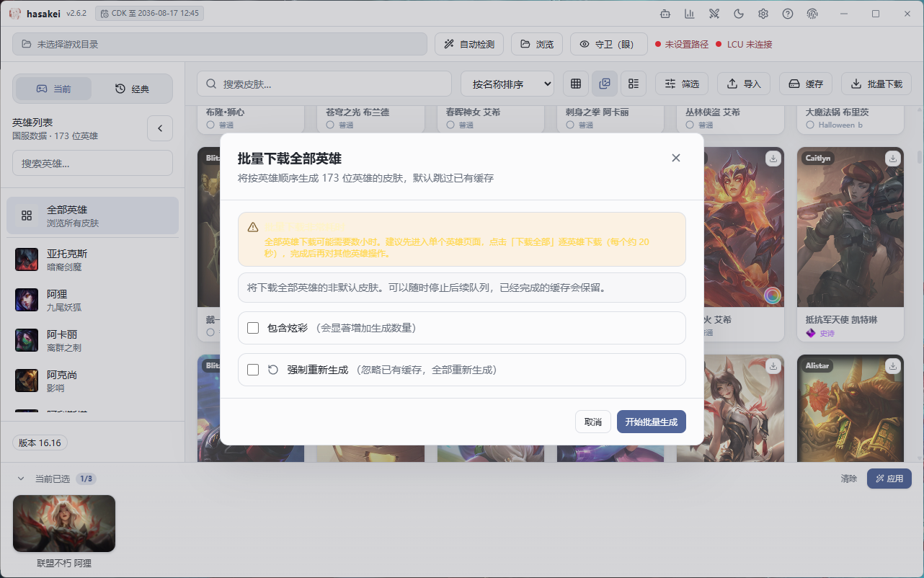Select 全部英雄 in hero list

(93, 215)
